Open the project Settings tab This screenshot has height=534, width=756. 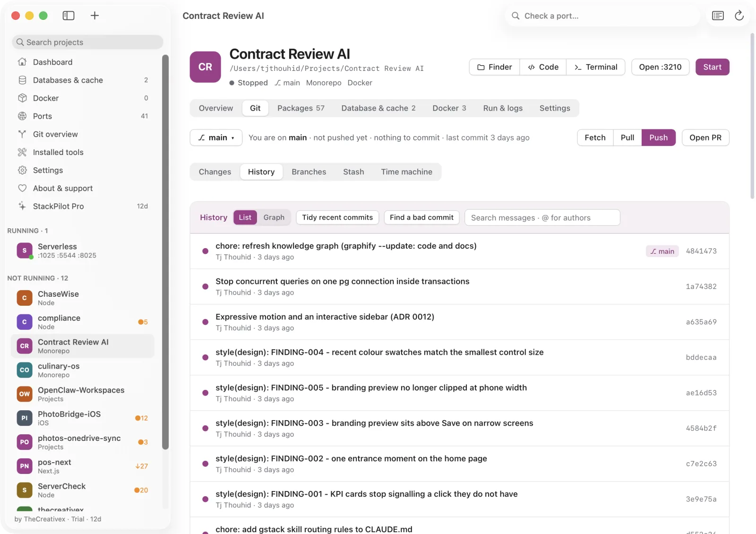pyautogui.click(x=555, y=108)
